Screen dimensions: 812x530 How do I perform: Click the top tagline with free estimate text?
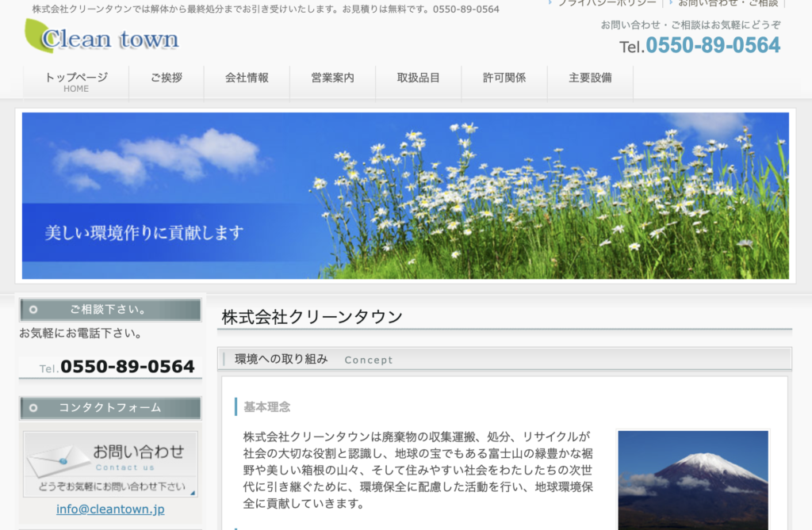[266, 10]
